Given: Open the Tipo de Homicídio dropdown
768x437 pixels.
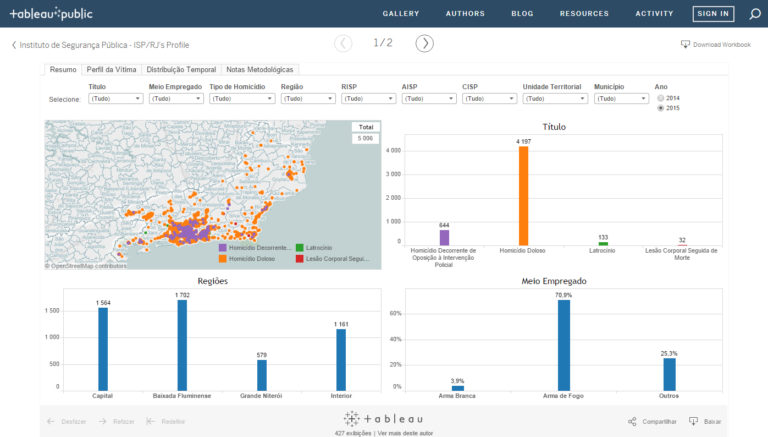Looking at the screenshot, I should [x=242, y=98].
